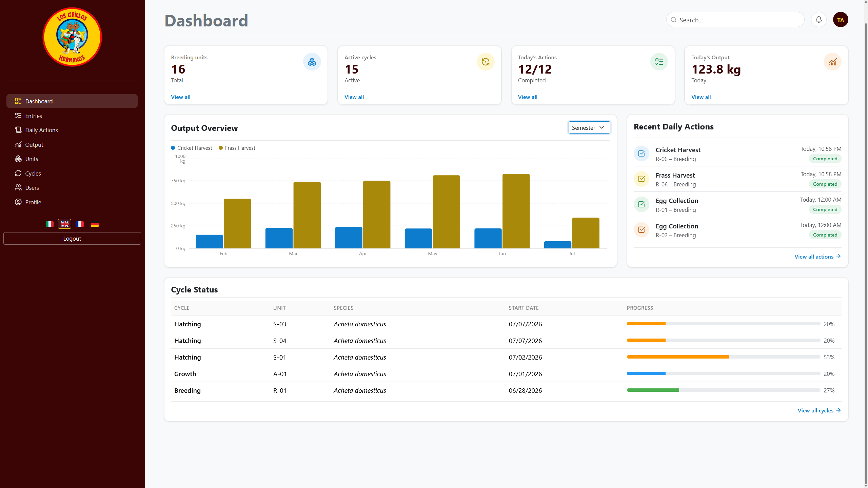Click the Users people icon in sidebar
The height and width of the screenshot is (488, 868).
[18, 187]
